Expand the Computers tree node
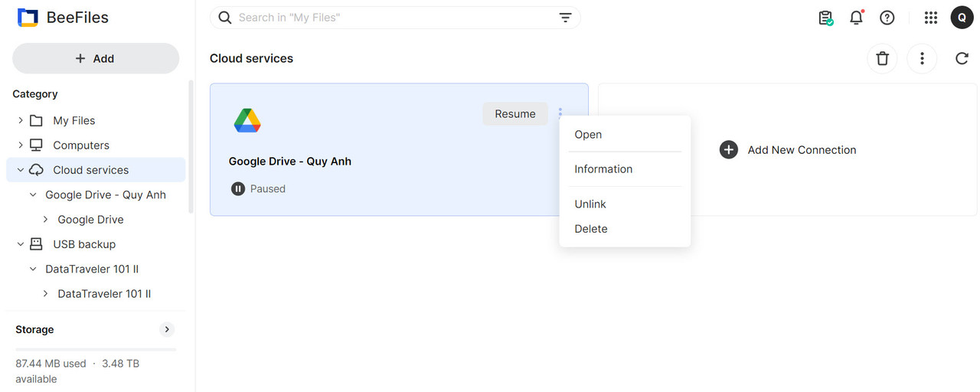The image size is (980, 392). coord(21,145)
